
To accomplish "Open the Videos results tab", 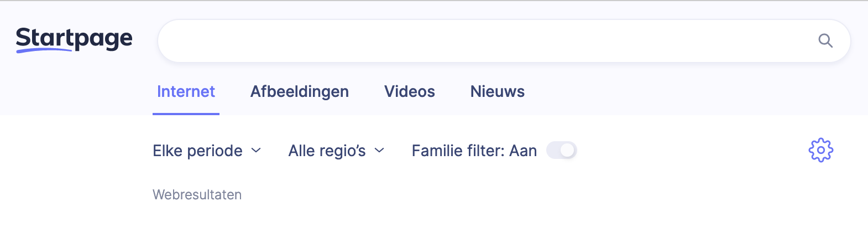I will point(410,91).
